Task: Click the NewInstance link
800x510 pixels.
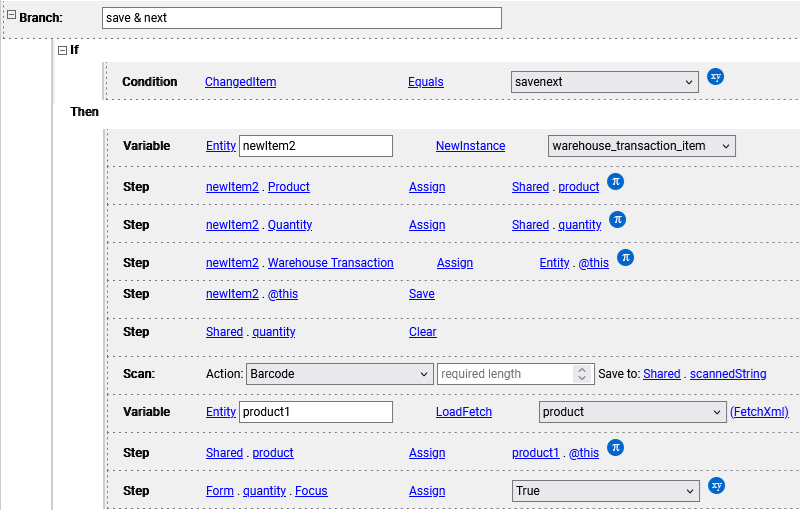Action: pyautogui.click(x=470, y=146)
